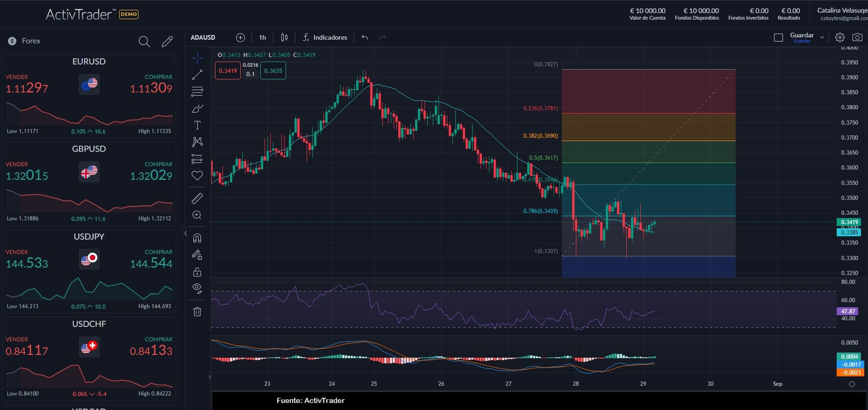Click the zoom in magnifier tool

[x=197, y=215]
